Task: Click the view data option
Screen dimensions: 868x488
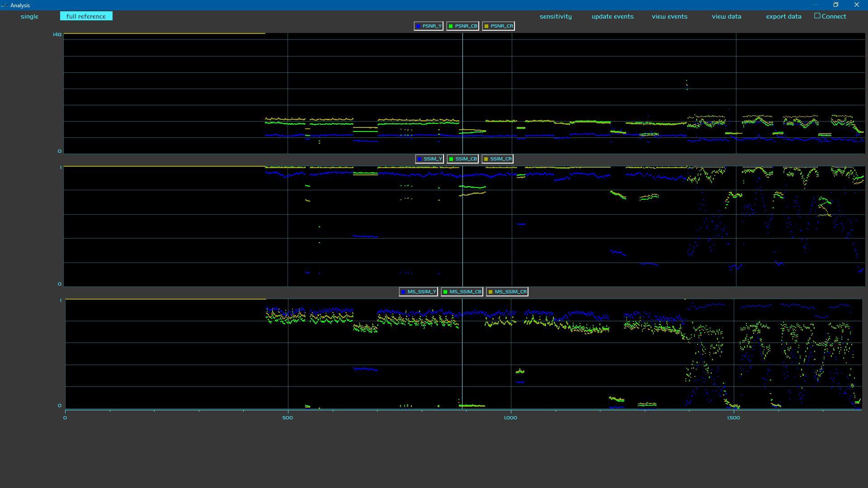Action: tap(726, 16)
